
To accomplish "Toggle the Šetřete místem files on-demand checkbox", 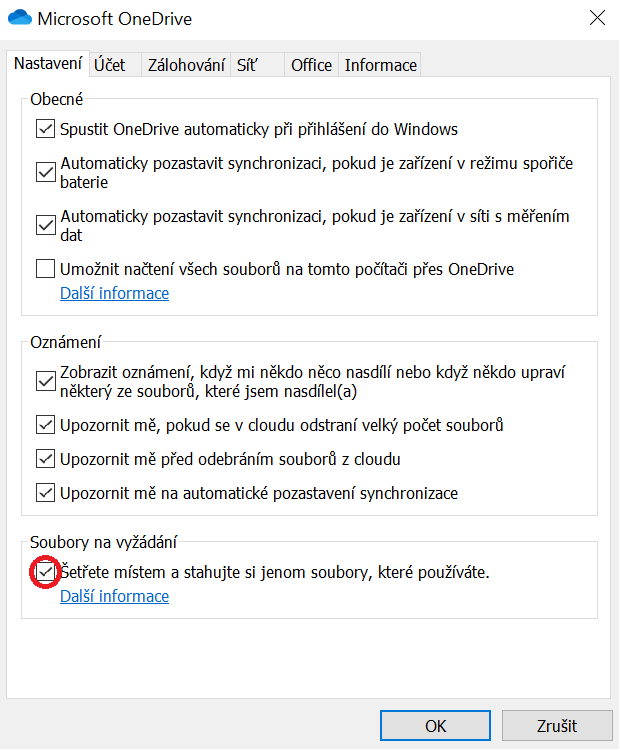I will pos(45,572).
